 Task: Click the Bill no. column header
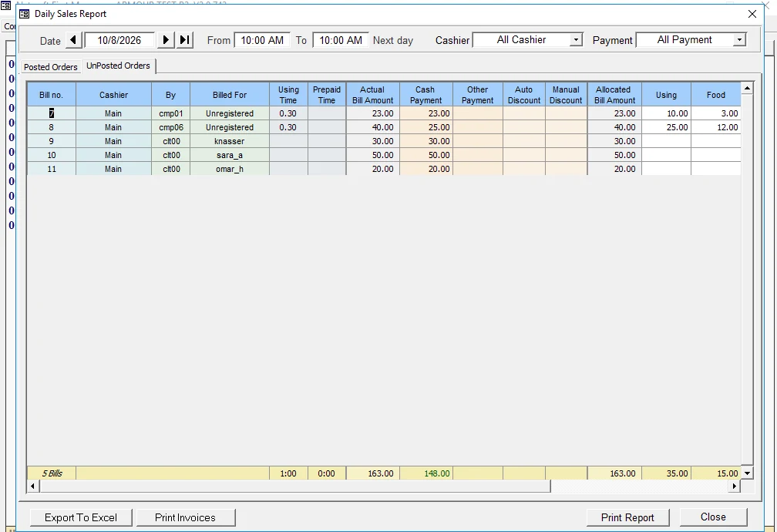point(51,95)
